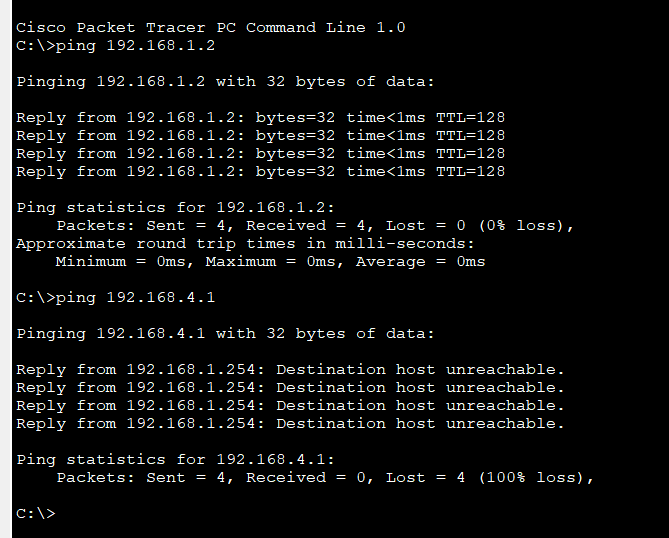Click the 'ping 192.168.1.2' command line
The height and width of the screenshot is (538, 669).
pyautogui.click(x=116, y=46)
